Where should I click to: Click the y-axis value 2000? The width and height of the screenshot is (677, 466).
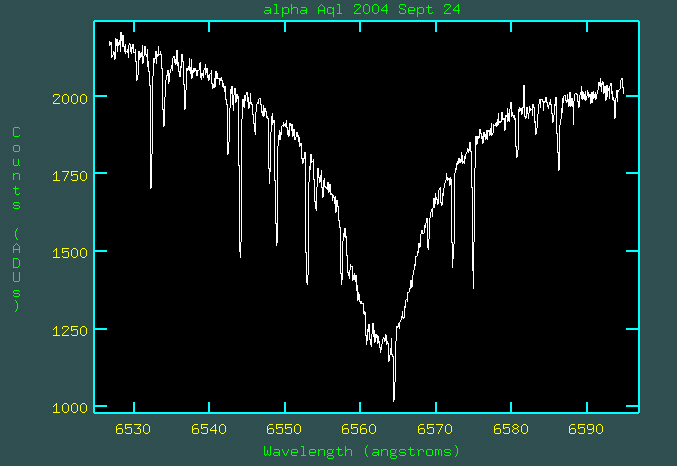coord(70,99)
